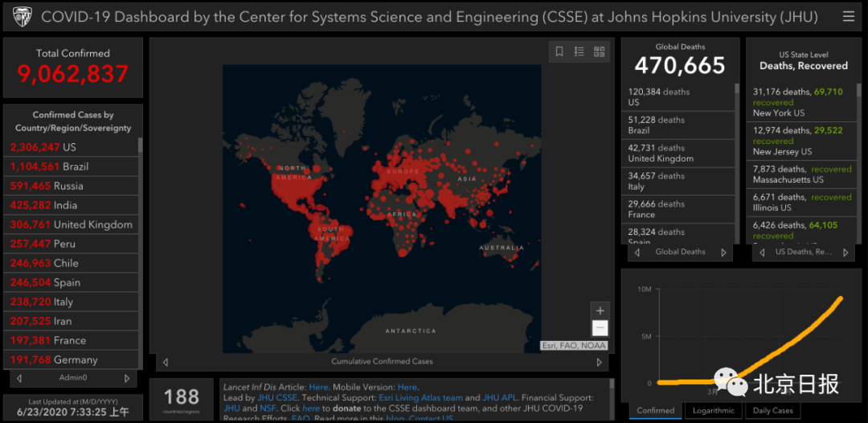Select the France row with 197,381 cases
Image resolution: width=868 pixels, height=423 pixels.
[x=71, y=340]
